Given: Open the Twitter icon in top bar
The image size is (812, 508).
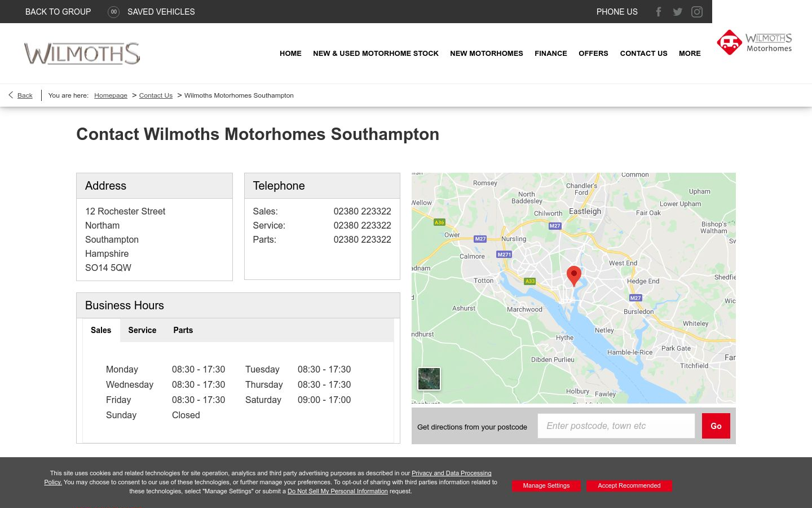Looking at the screenshot, I should click(x=677, y=12).
